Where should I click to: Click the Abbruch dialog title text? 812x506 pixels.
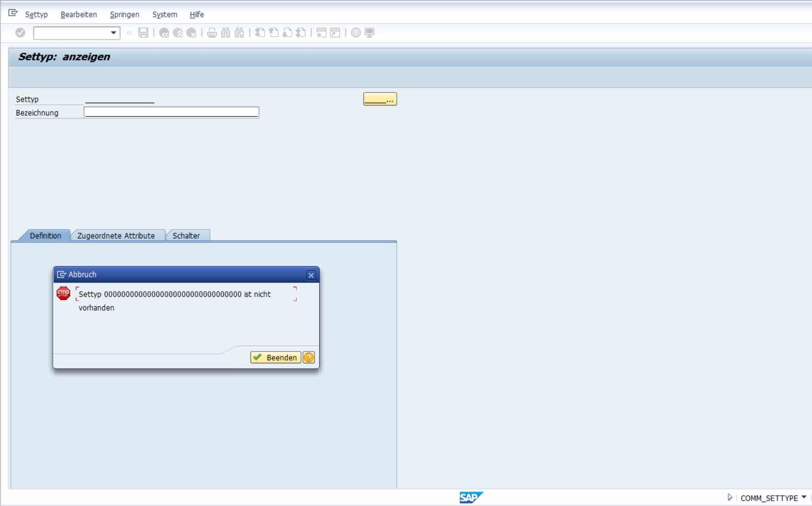point(82,274)
